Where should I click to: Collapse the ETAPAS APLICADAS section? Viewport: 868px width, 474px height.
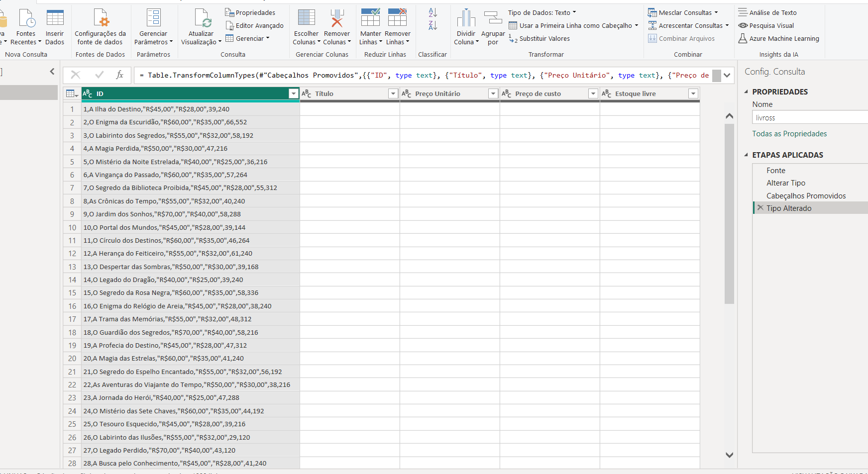746,155
